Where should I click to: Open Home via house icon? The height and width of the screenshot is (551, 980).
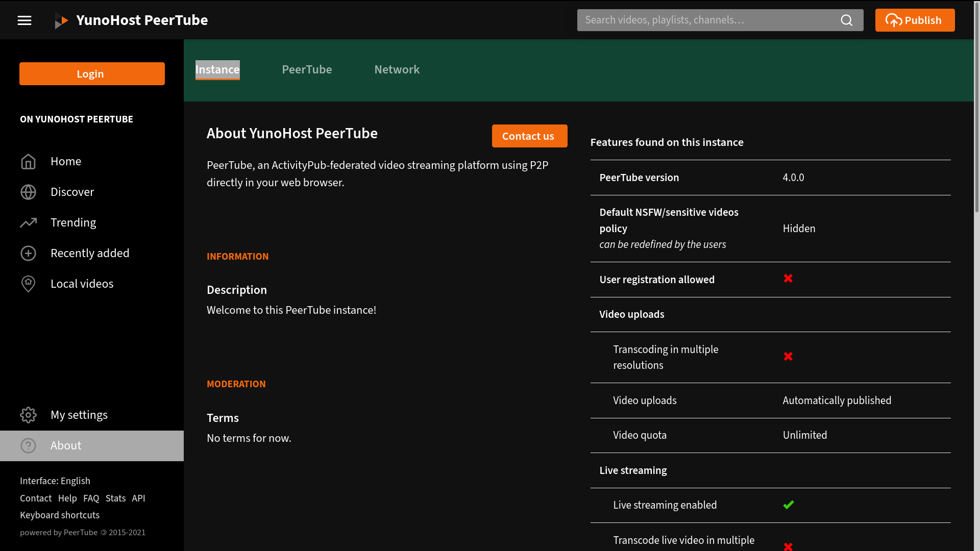pyautogui.click(x=28, y=162)
